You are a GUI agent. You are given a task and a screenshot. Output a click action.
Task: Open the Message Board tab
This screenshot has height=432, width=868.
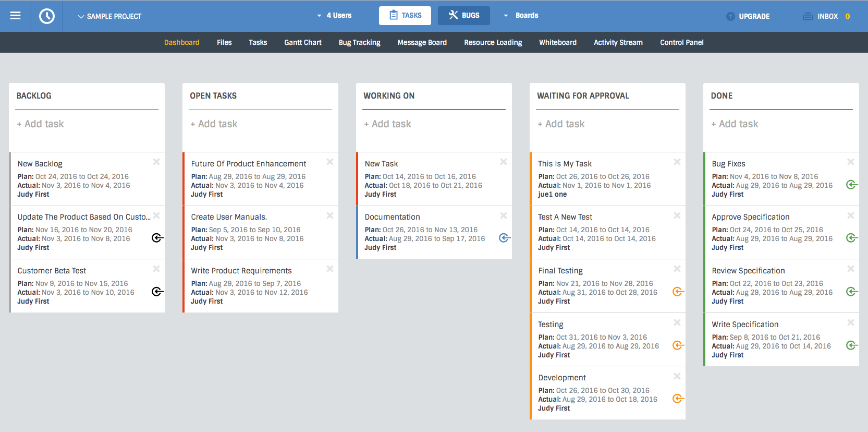click(x=422, y=43)
